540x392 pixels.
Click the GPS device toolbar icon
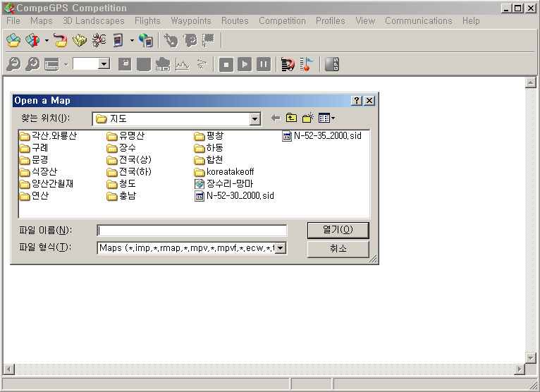118,40
